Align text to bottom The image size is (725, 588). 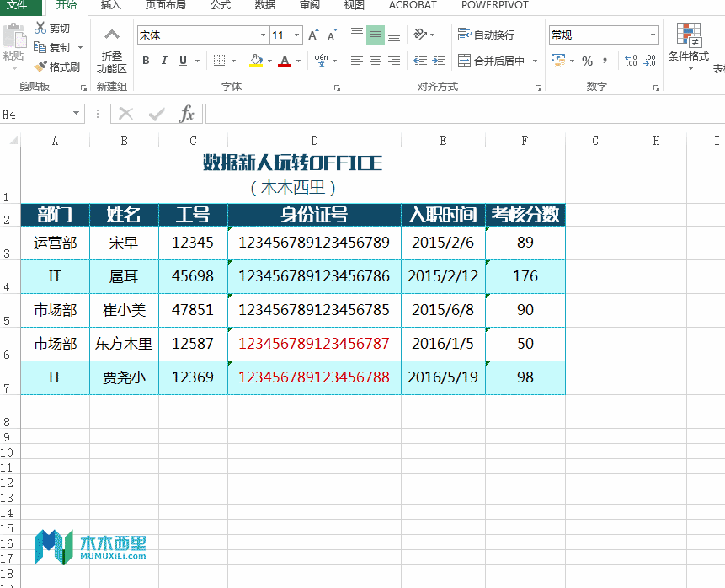click(x=394, y=35)
